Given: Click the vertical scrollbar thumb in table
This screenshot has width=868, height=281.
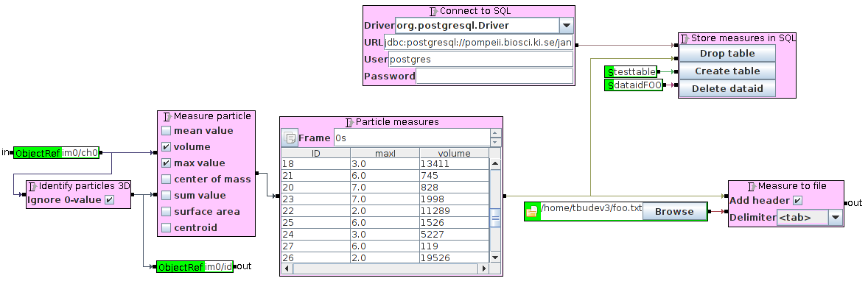Looking at the screenshot, I should point(495,218).
